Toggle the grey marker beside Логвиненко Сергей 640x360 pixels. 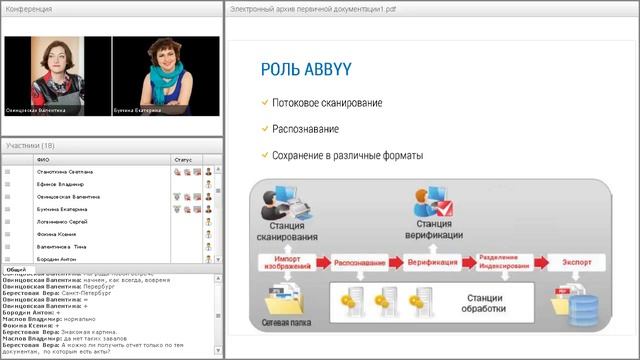7,222
